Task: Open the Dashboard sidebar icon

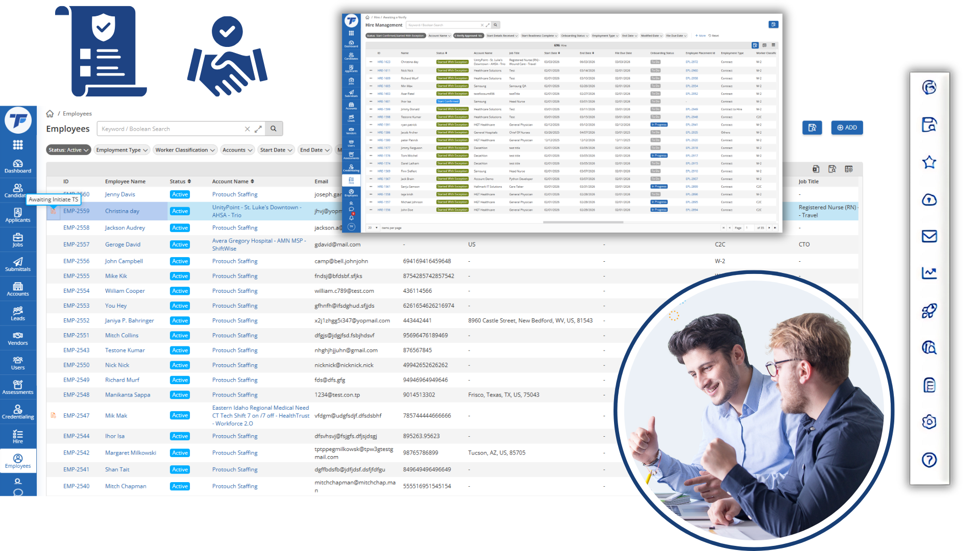Action: click(18, 166)
